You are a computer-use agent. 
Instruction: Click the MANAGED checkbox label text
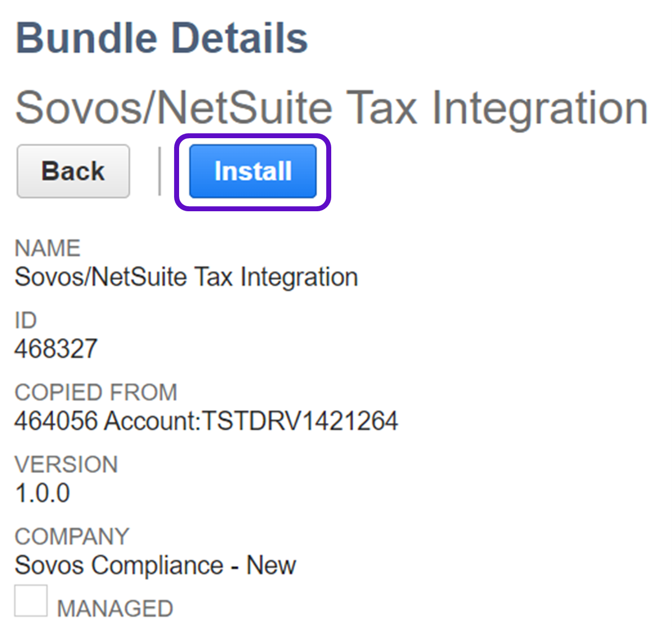coord(115,608)
